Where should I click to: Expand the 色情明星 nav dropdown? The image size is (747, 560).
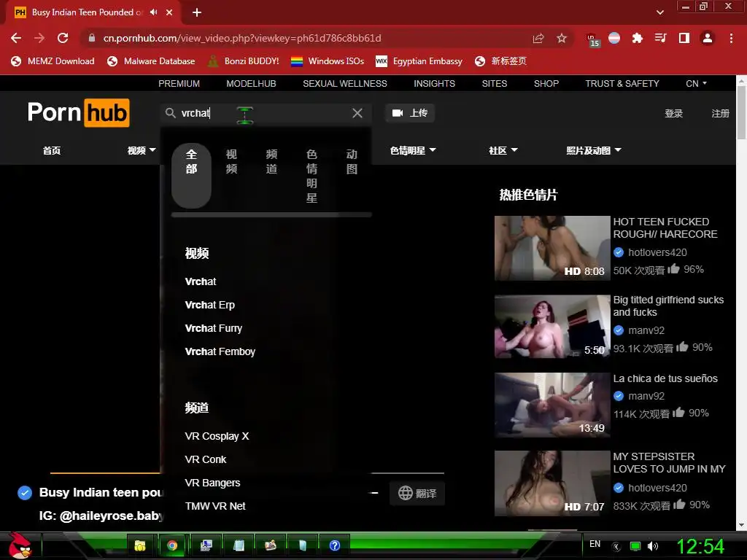point(413,150)
